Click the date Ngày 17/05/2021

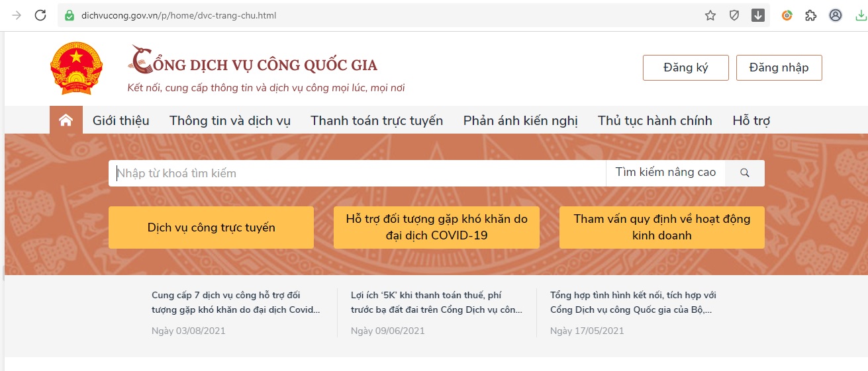(587, 331)
